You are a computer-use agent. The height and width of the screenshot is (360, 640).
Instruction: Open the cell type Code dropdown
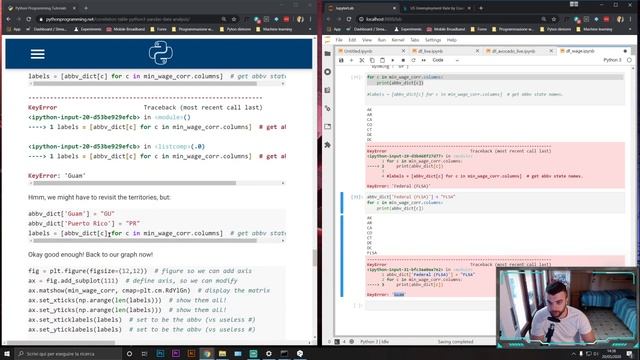[445, 60]
